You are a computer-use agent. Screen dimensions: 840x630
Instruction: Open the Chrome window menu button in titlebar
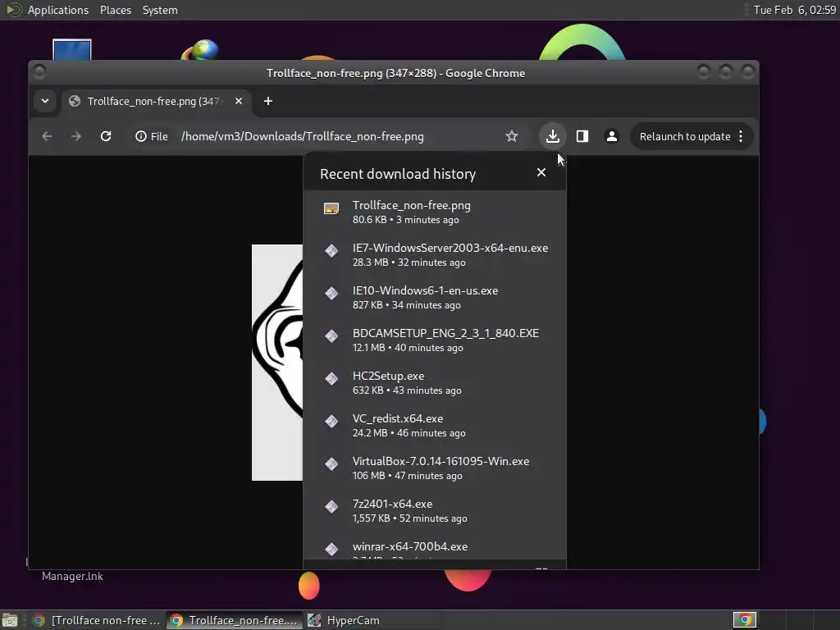click(39, 71)
